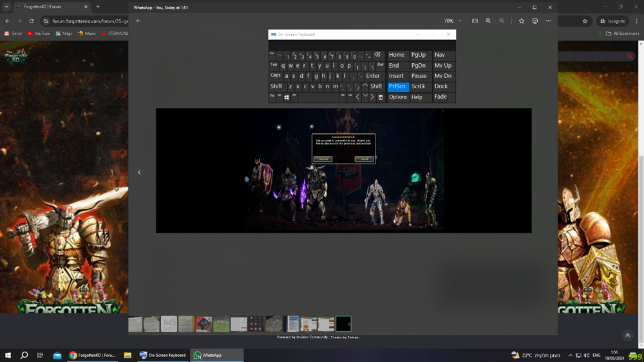This screenshot has height=362, width=644.
Task: Open On-Screen Keyboard from taskbar
Action: coord(162,355)
